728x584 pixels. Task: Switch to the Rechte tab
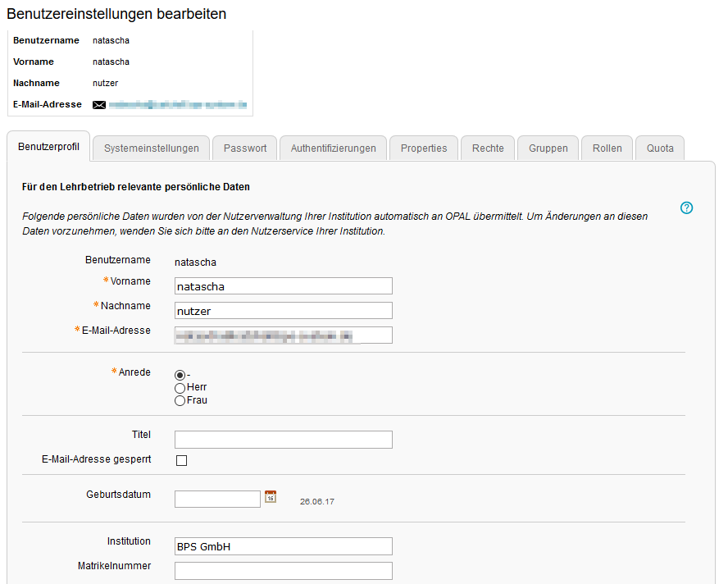pos(487,148)
